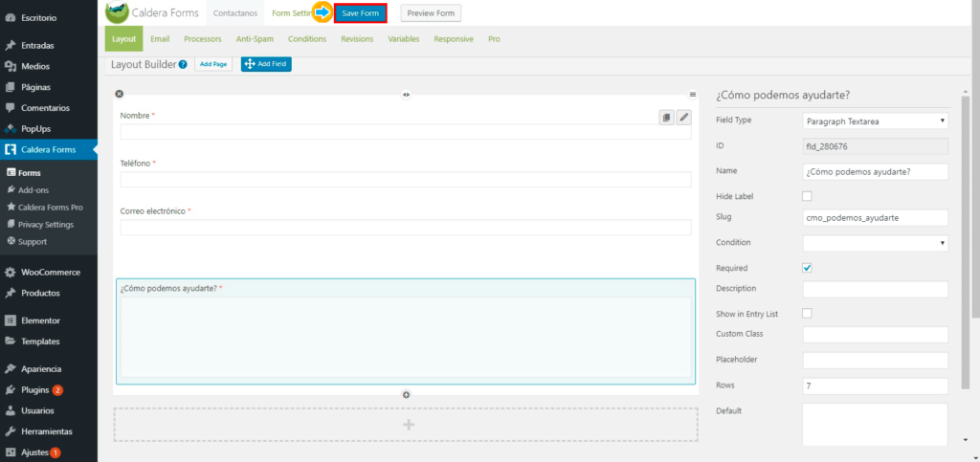Switch to the Processors tab

point(202,39)
